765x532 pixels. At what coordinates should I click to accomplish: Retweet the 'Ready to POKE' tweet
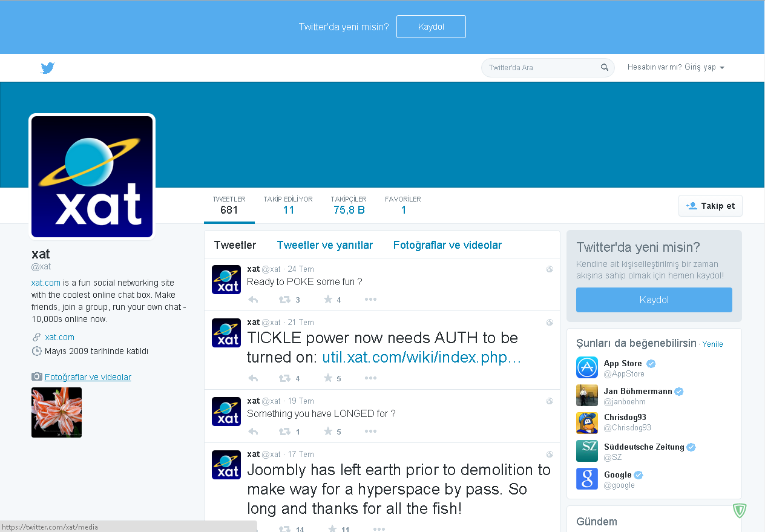point(284,300)
